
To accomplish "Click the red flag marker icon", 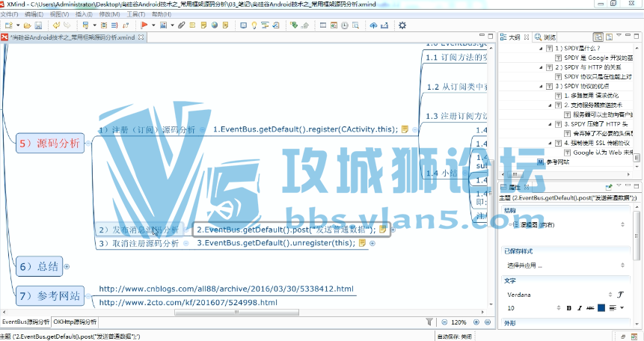I will pos(144,25).
